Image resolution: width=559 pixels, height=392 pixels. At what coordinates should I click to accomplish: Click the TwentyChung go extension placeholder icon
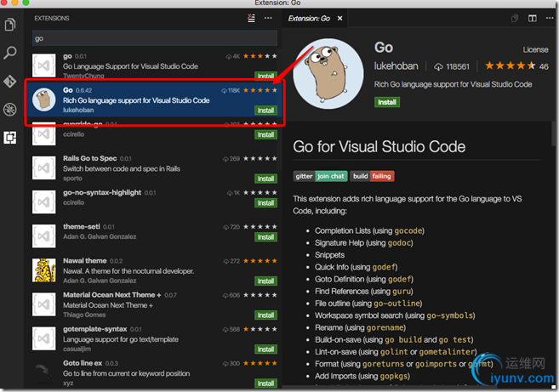(44, 65)
